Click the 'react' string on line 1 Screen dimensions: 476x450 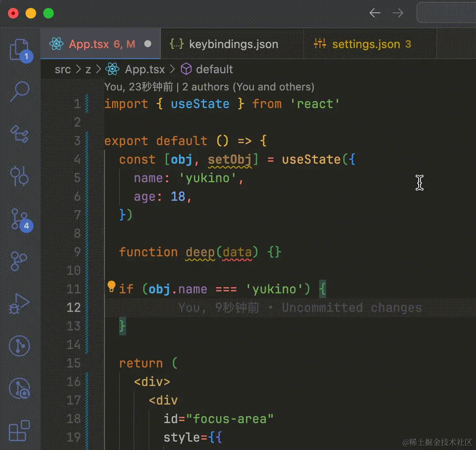pos(315,104)
